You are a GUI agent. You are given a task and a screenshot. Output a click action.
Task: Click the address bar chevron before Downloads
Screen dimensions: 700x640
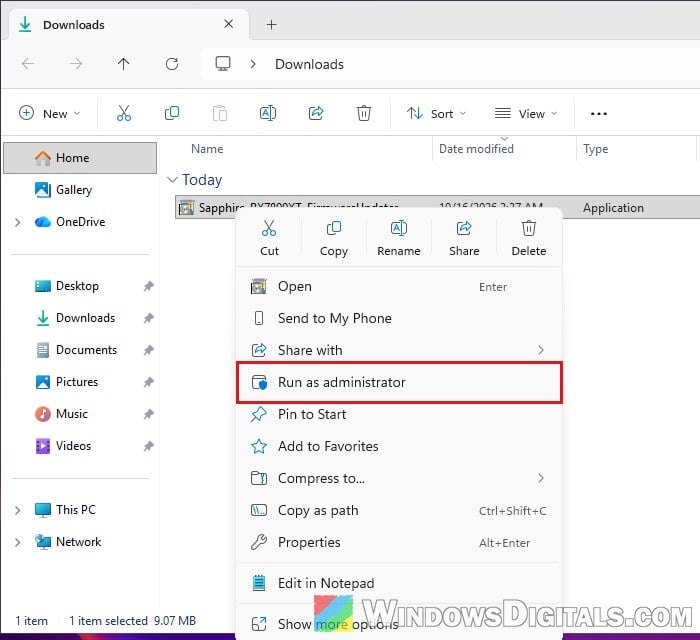pyautogui.click(x=253, y=64)
